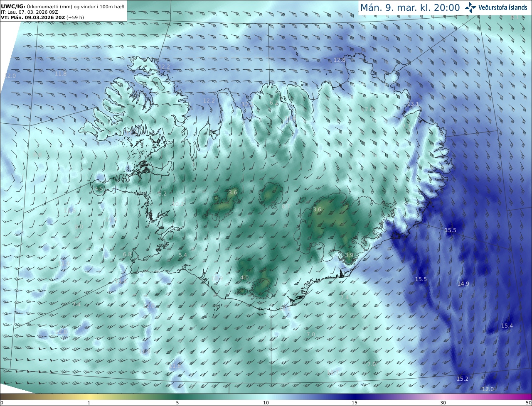
Task: Click the 5 tick on the color scale
Action: (177, 403)
